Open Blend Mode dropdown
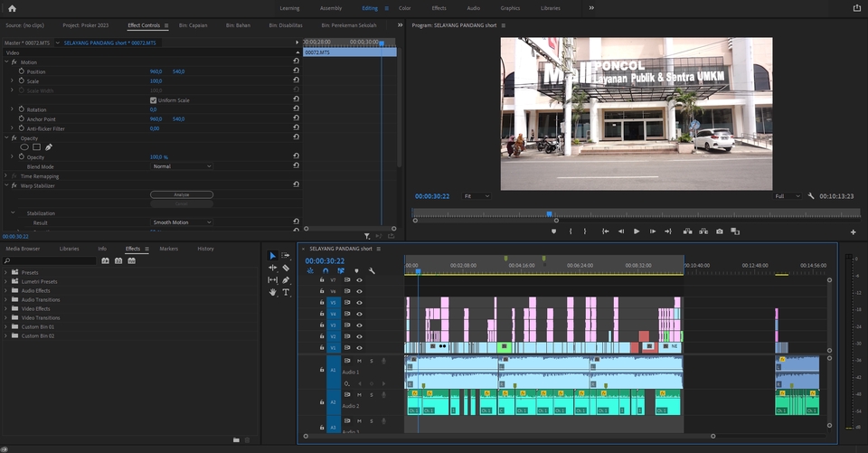The height and width of the screenshot is (453, 868). (182, 166)
